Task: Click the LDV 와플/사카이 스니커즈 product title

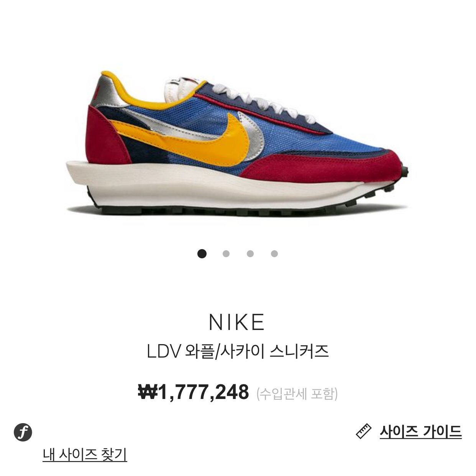Action: (x=238, y=351)
